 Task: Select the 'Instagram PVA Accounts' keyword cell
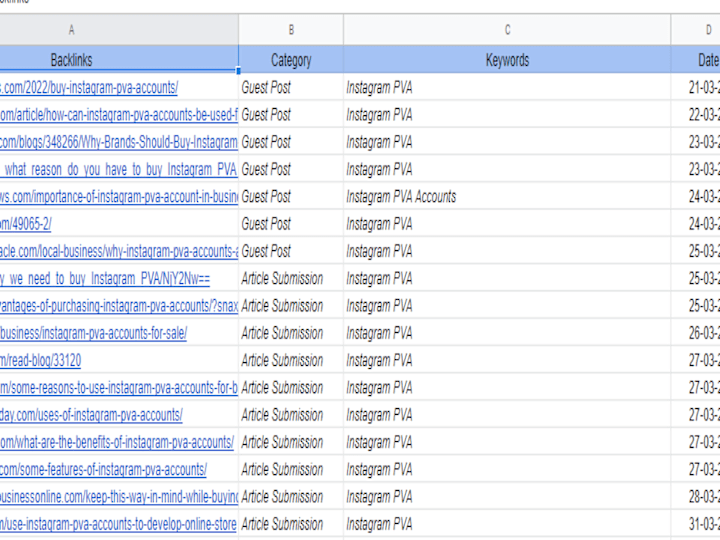coord(507,197)
